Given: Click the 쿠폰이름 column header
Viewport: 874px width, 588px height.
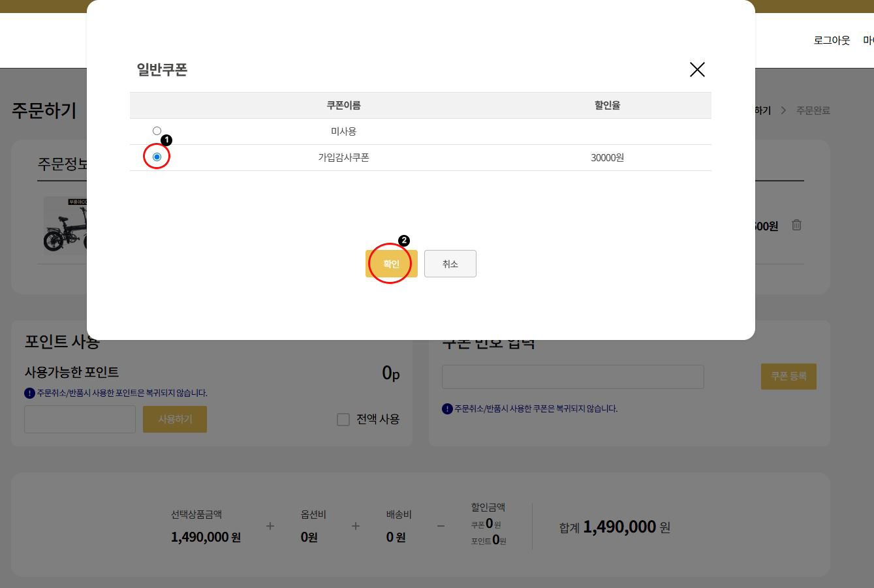Looking at the screenshot, I should coord(343,105).
